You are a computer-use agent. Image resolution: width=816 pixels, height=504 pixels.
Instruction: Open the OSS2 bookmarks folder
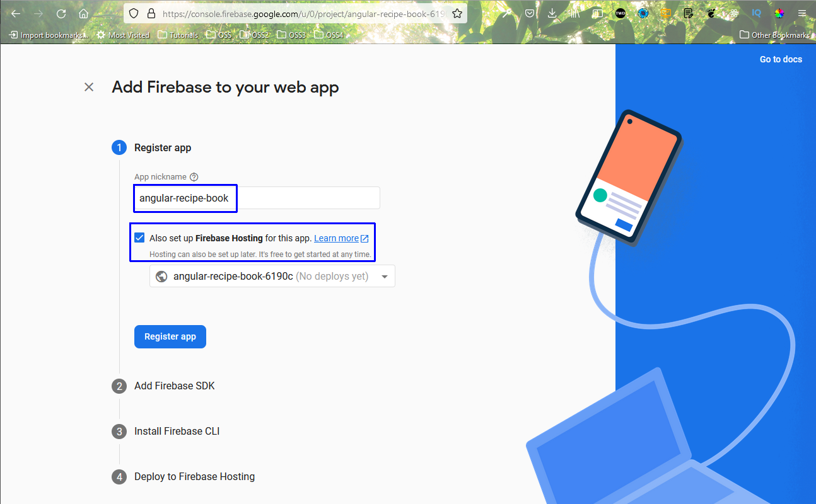(254, 35)
